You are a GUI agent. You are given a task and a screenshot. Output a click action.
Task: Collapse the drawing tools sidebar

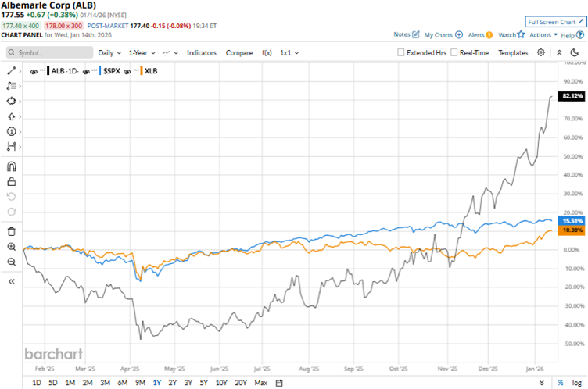pyautogui.click(x=12, y=281)
